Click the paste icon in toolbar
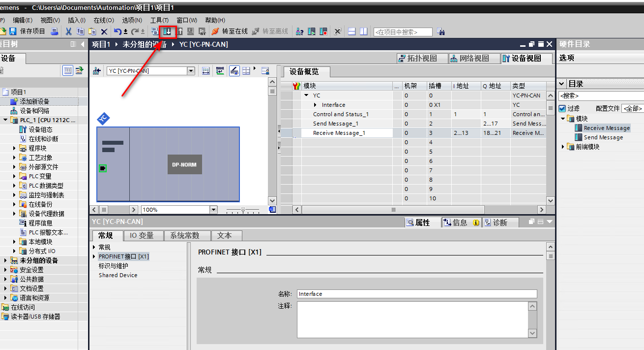Image resolution: width=644 pixels, height=350 pixels. click(x=92, y=32)
